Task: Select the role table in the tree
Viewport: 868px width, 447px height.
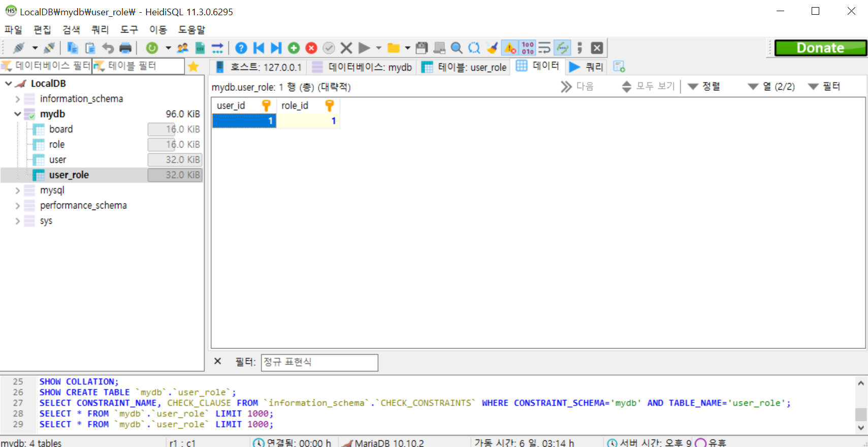Action: coord(57,145)
